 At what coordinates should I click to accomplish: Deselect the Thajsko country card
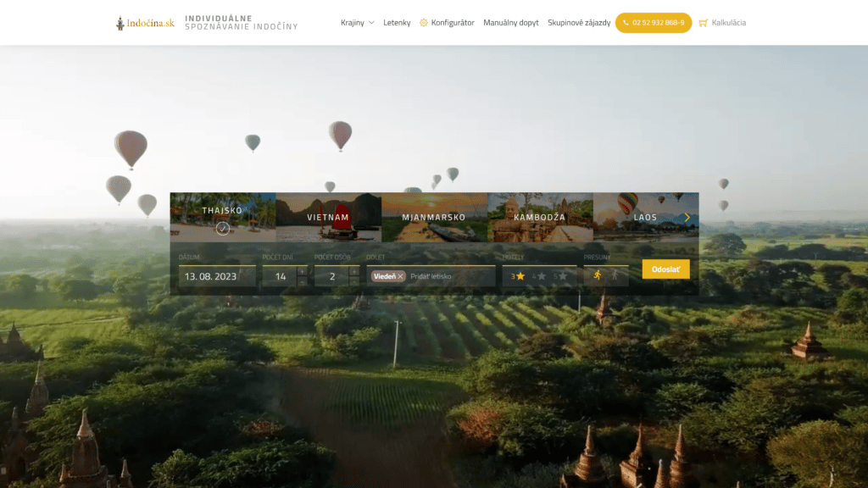click(223, 217)
